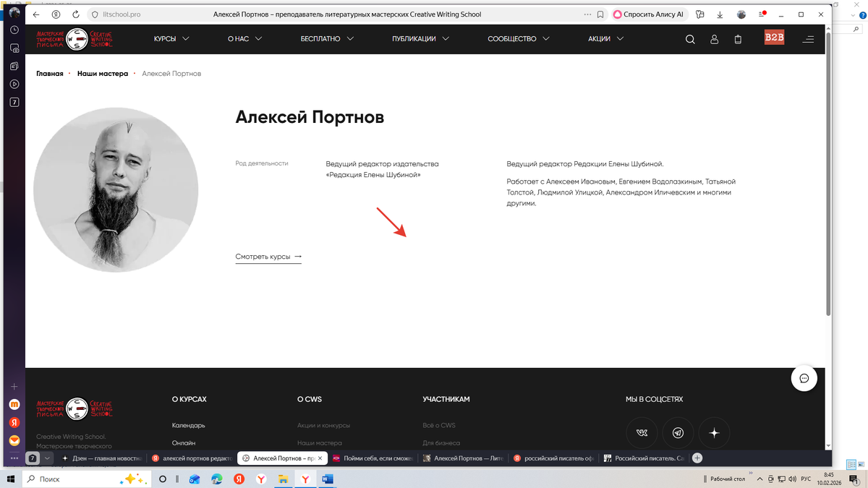Open the Главная breadcrumb link

(x=50, y=73)
